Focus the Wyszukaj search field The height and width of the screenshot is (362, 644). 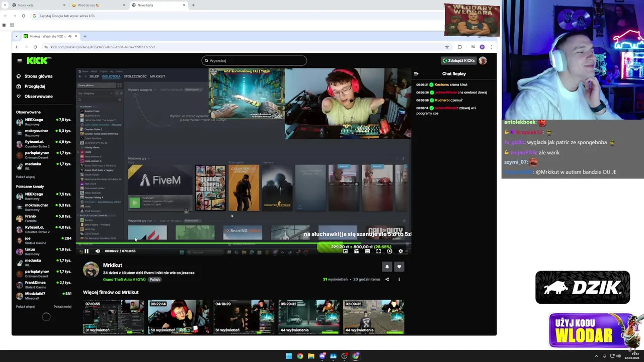254,61
